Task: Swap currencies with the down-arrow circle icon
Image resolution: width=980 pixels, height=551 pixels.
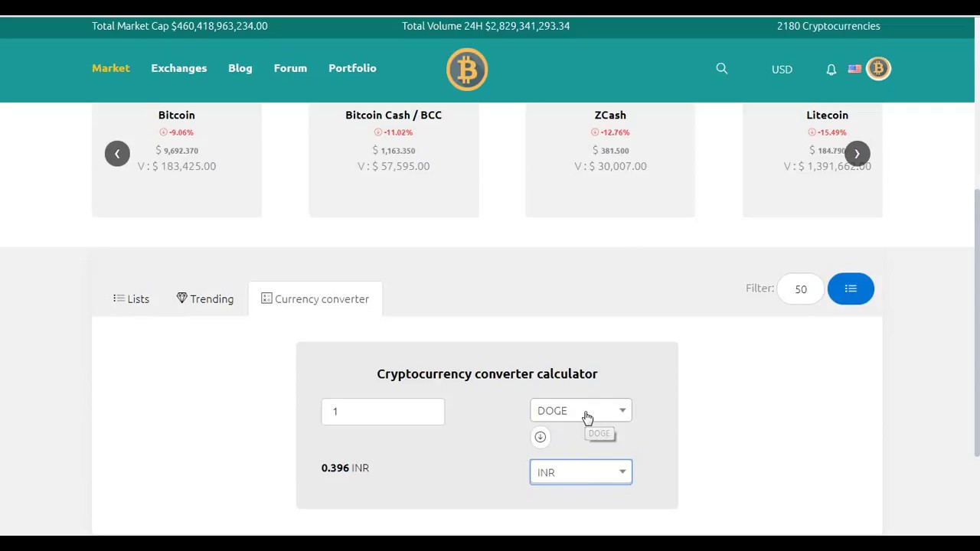Action: (540, 437)
